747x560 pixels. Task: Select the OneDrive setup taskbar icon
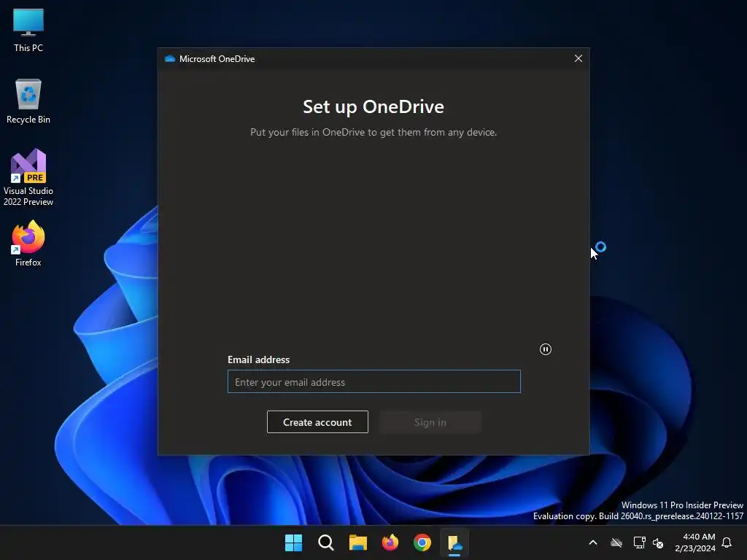point(454,542)
